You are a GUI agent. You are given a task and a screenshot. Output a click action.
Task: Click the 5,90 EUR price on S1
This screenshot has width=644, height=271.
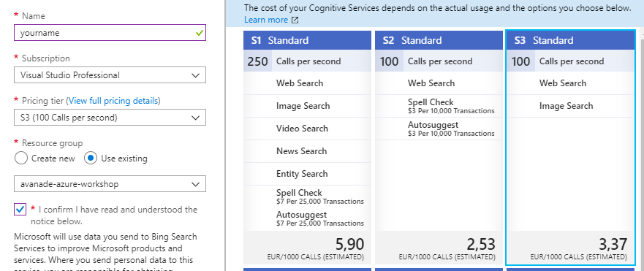point(349,244)
